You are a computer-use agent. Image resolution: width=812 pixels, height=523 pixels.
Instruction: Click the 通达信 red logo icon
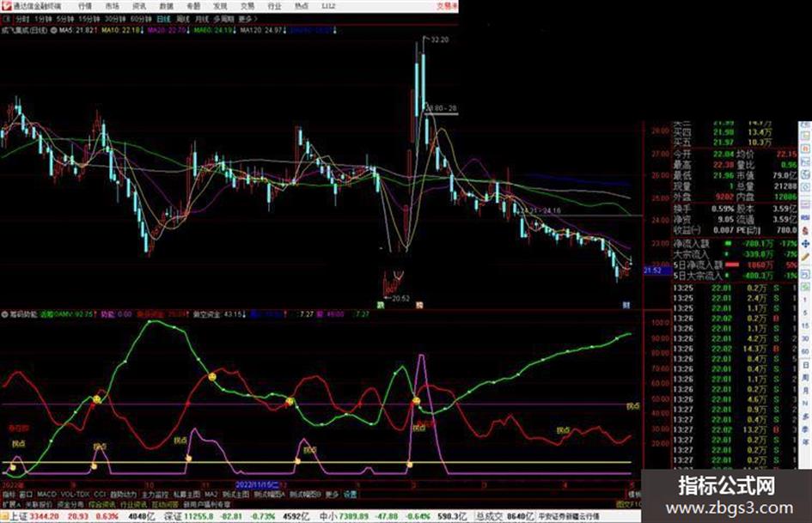pos(6,6)
